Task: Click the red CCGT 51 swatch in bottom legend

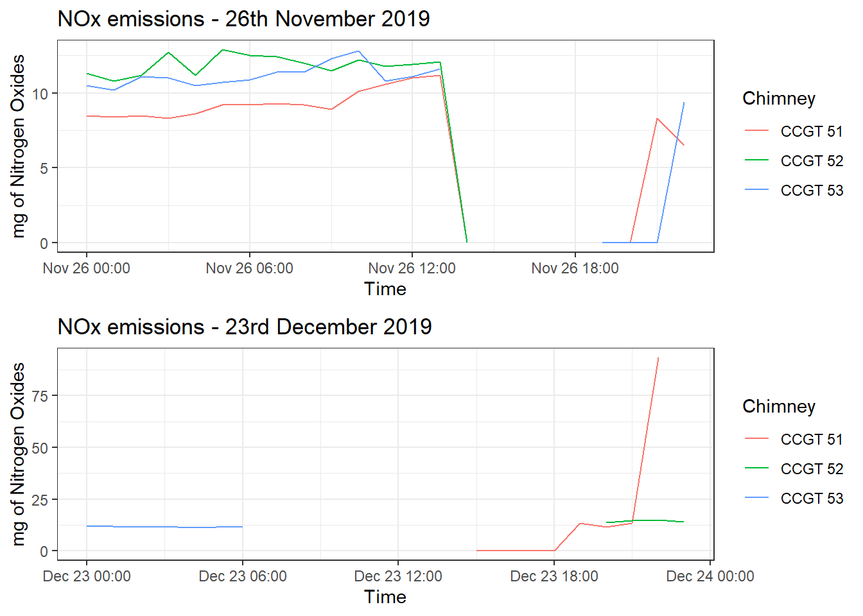Action: coord(756,439)
